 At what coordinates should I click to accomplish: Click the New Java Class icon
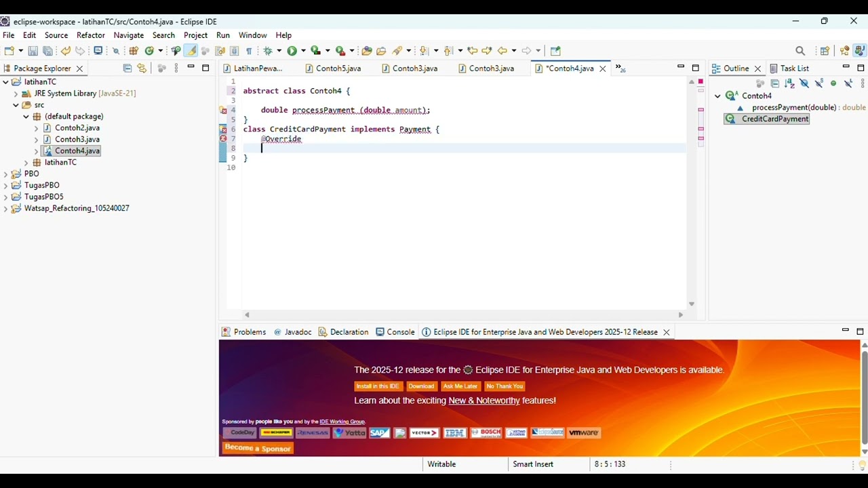(149, 51)
